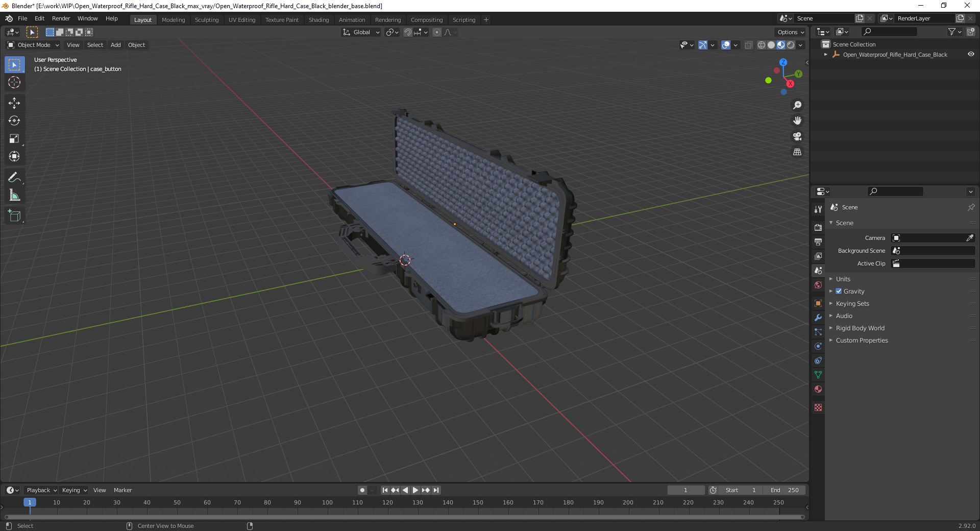
Task: Toggle show gizmo
Action: click(702, 45)
